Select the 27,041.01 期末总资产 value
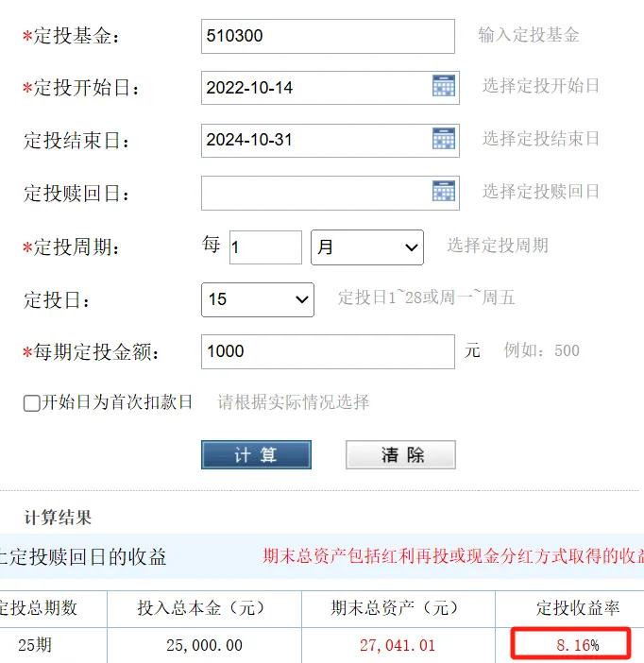 point(398,645)
